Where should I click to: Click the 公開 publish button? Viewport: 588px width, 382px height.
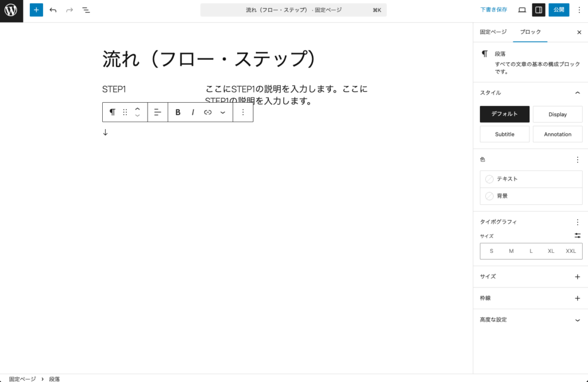[558, 10]
